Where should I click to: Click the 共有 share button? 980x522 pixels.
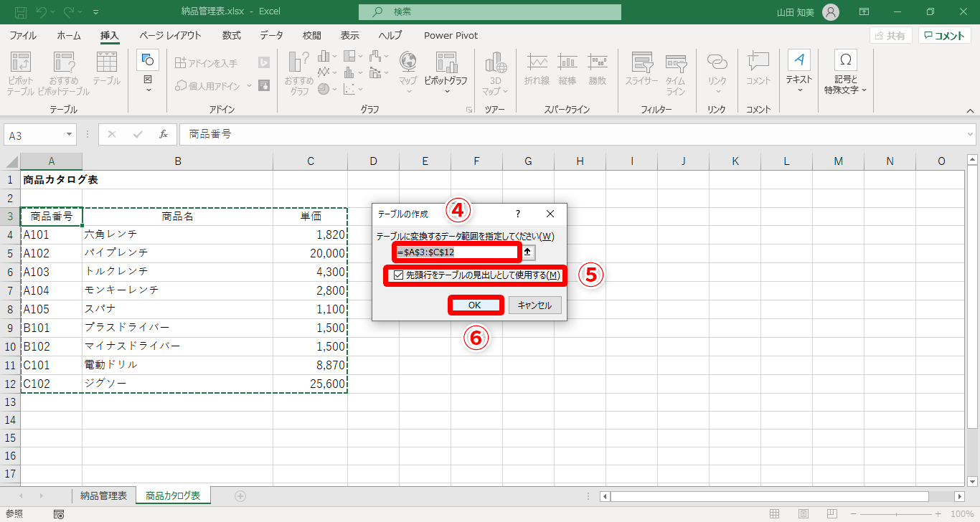[890, 36]
